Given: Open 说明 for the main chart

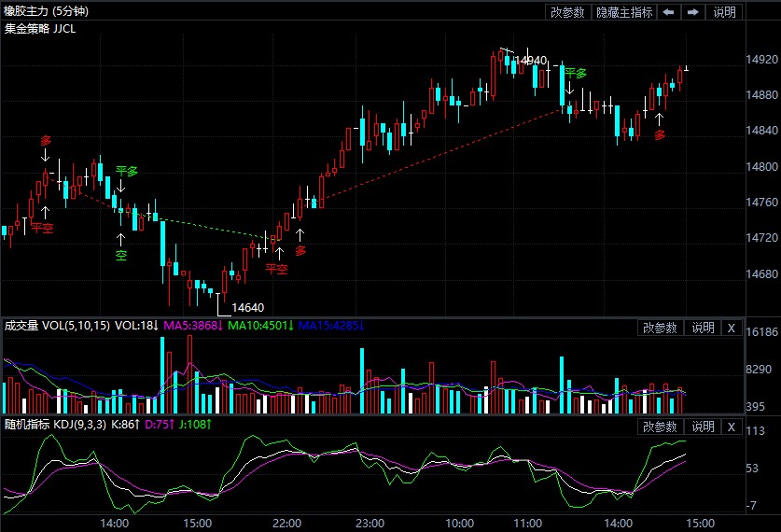Looking at the screenshot, I should click(x=725, y=12).
